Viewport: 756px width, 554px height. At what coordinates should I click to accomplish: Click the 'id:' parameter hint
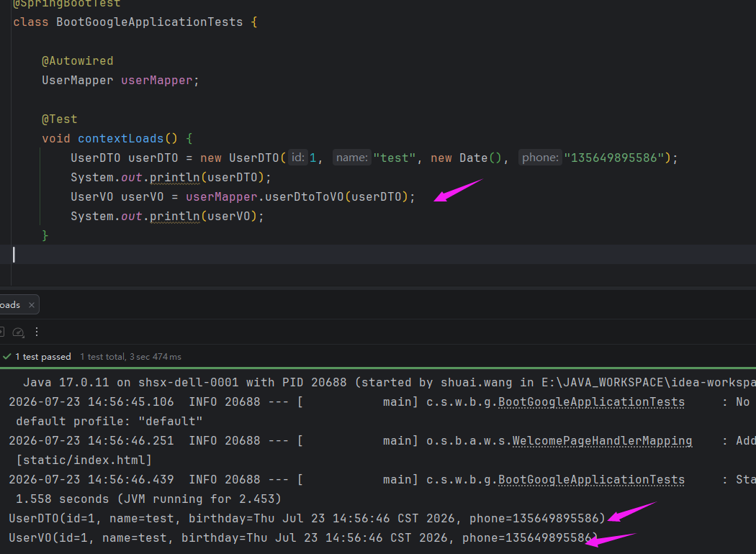point(298,158)
